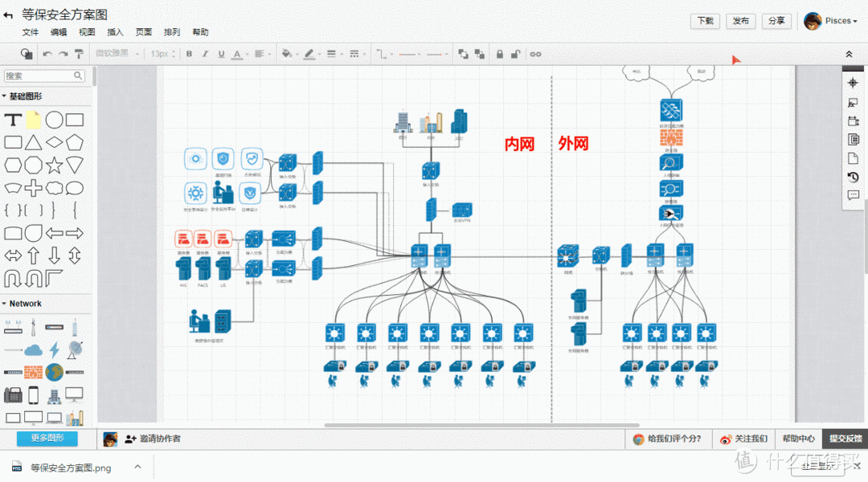Select the star shape in basic shapes
The image size is (868, 482).
(54, 165)
